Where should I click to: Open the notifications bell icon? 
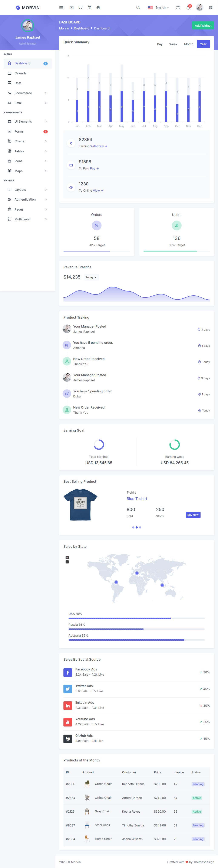[188, 7]
